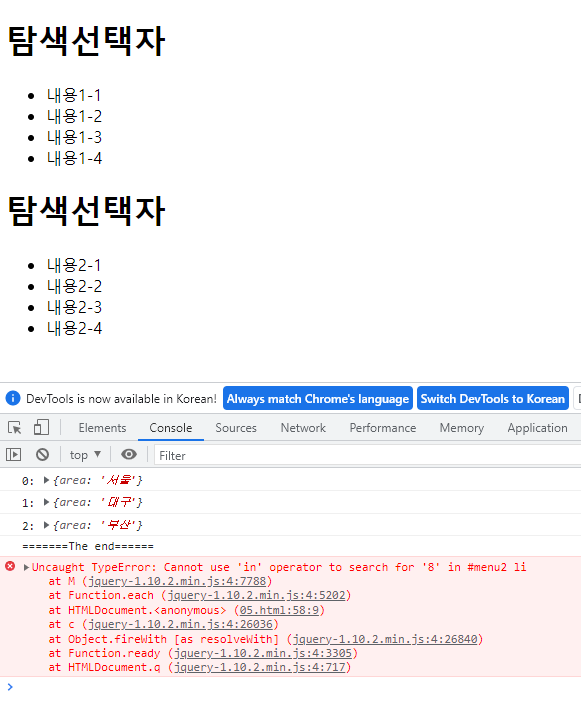This screenshot has width=581, height=724.
Task: Click list item 내용2-1
Action: 74,265
